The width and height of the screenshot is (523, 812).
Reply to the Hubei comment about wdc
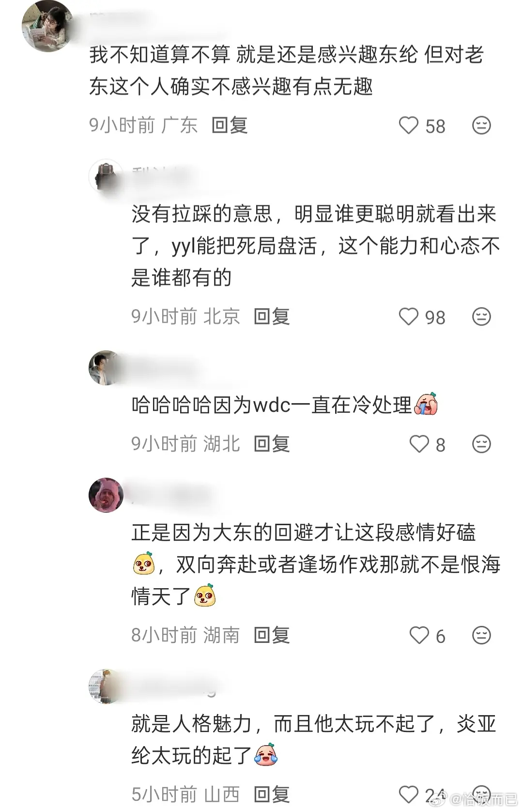tap(272, 444)
